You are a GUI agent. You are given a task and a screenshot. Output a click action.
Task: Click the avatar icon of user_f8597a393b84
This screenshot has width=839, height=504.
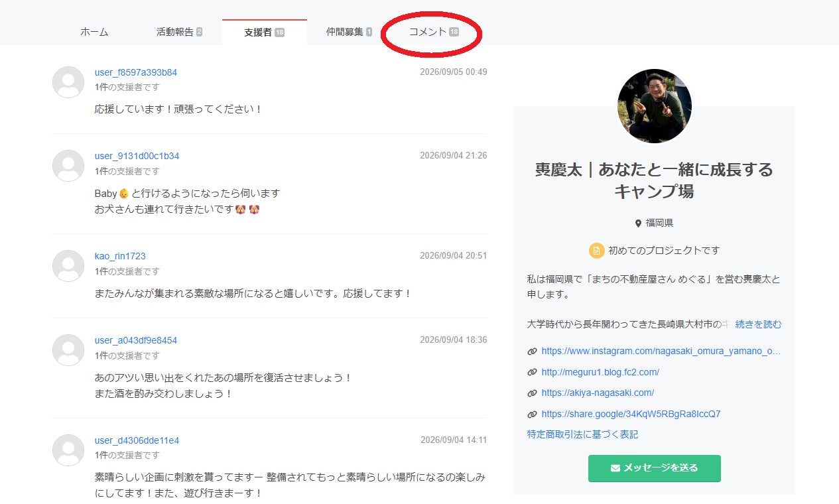pyautogui.click(x=68, y=82)
